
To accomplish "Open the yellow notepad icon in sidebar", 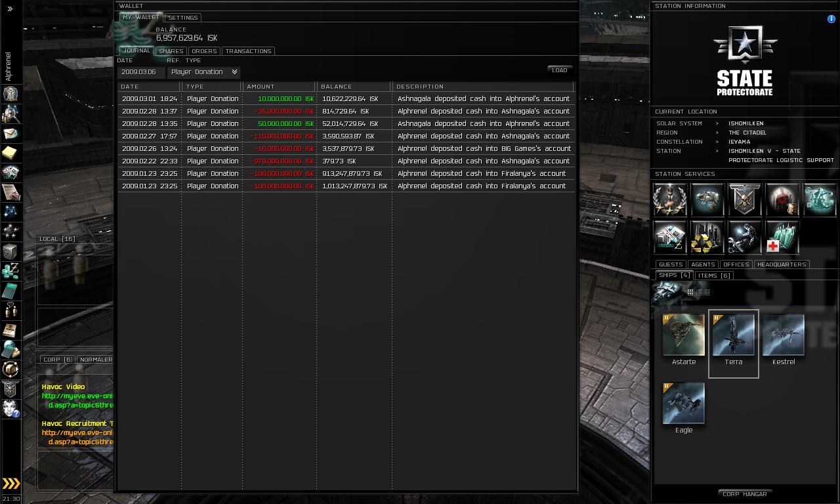I will [x=10, y=153].
